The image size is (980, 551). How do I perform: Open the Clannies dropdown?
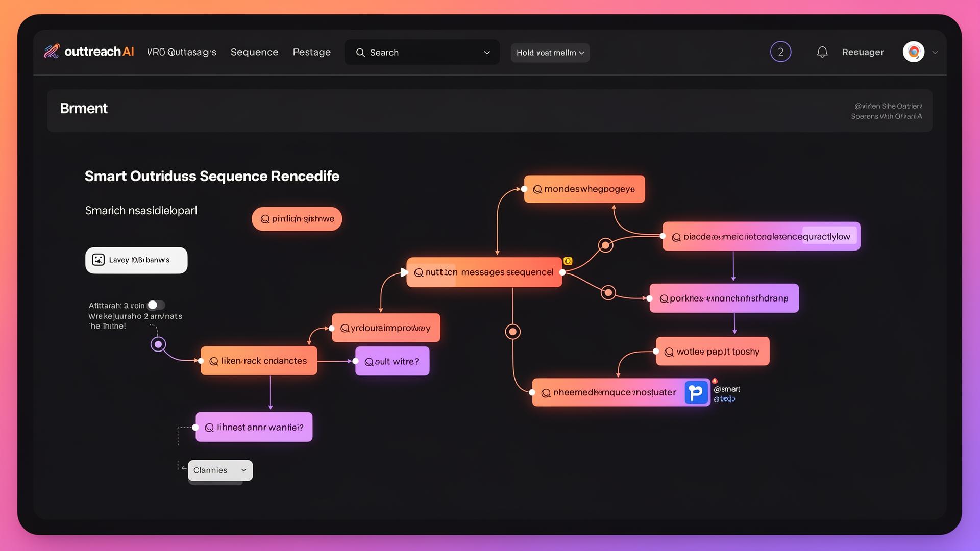(x=220, y=470)
